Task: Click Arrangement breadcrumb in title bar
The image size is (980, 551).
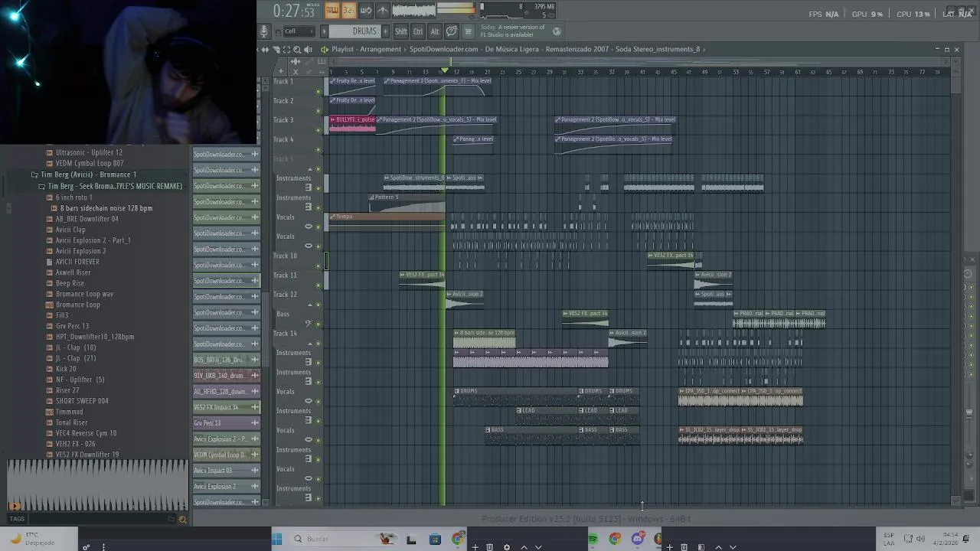Action: 381,49
